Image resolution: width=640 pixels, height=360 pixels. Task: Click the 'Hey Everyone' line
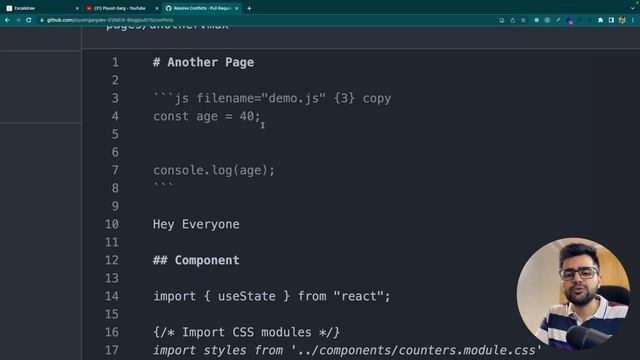tap(196, 224)
